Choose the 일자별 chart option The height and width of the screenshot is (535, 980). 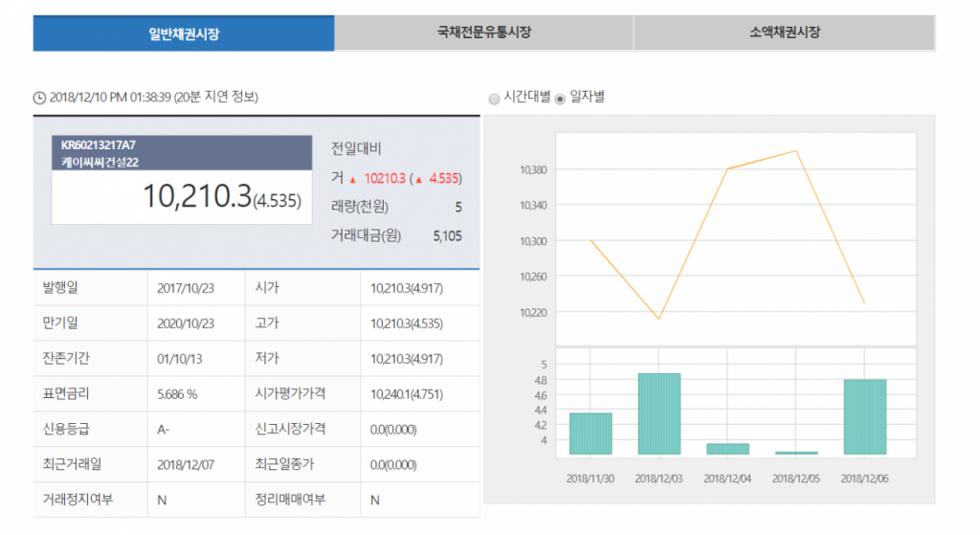[x=561, y=98]
